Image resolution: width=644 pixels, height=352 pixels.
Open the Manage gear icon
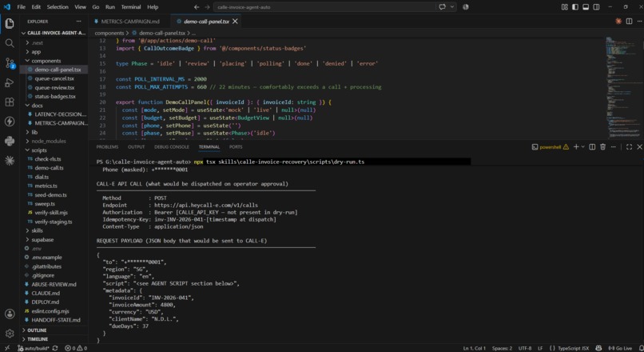[10, 333]
